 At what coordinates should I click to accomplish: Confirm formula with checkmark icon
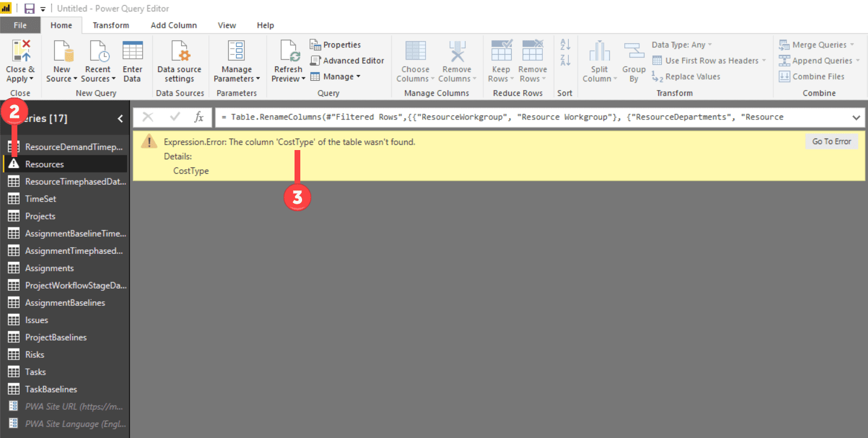pos(175,117)
